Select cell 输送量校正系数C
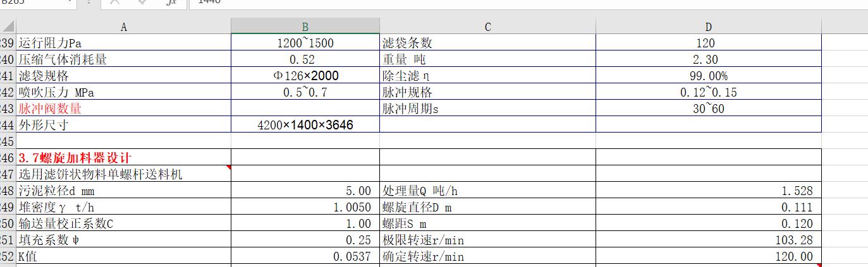The image size is (868, 267). coord(123,223)
